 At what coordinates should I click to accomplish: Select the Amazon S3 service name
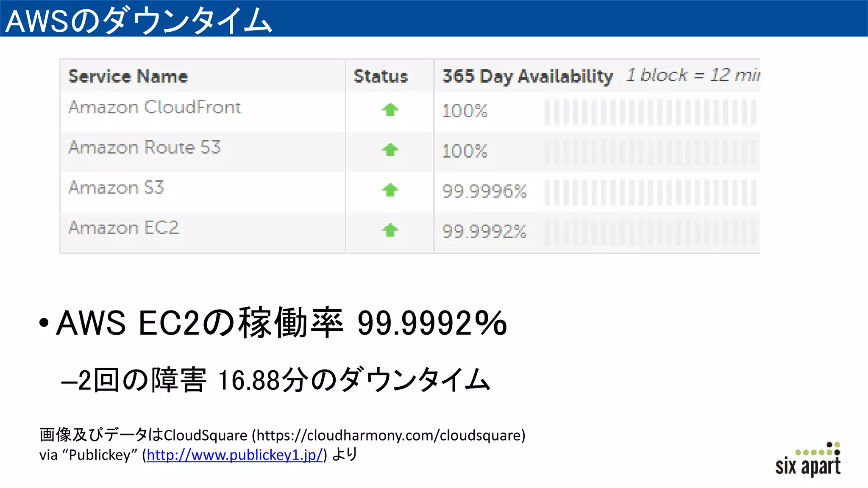pos(116,188)
